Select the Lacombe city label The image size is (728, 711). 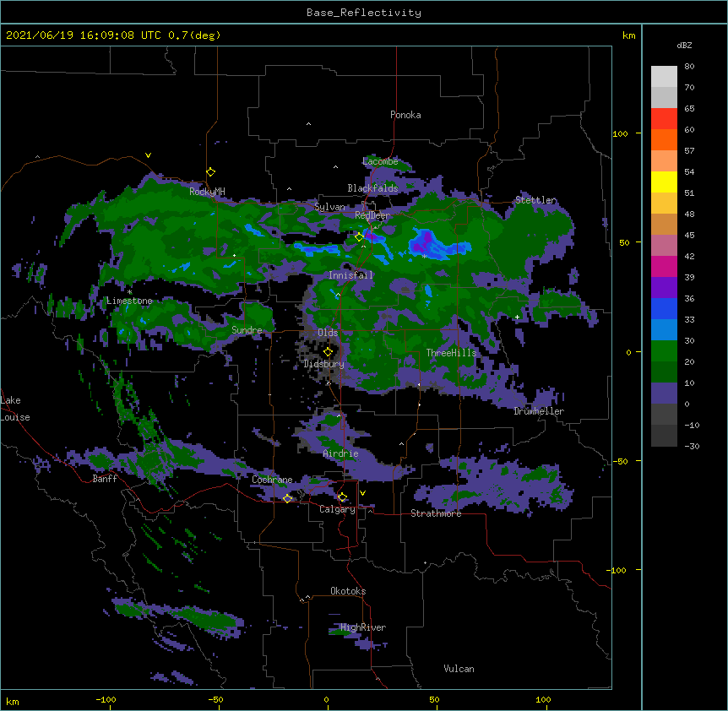[380, 161]
